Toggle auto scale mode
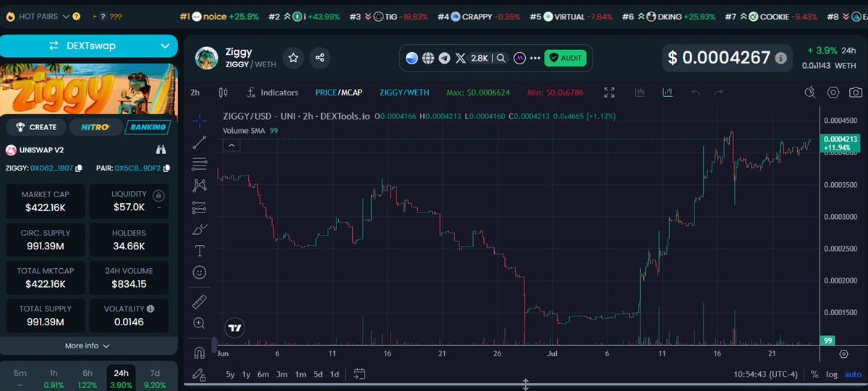The height and width of the screenshot is (391, 868). coord(853,374)
